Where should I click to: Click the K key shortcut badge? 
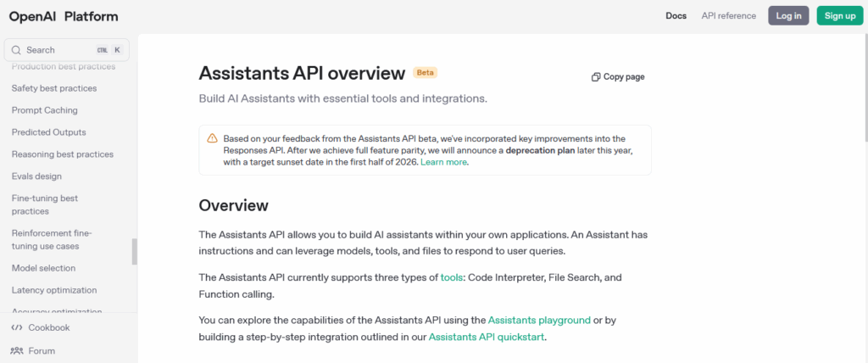coord(117,50)
